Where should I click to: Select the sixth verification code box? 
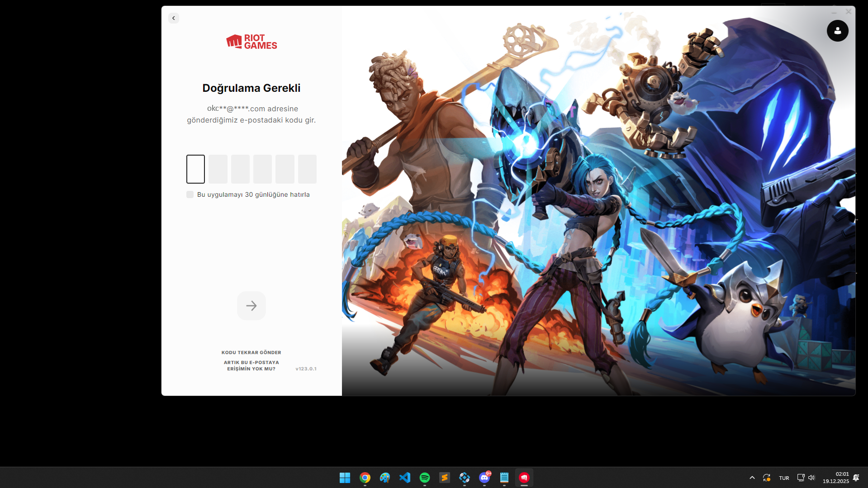307,169
